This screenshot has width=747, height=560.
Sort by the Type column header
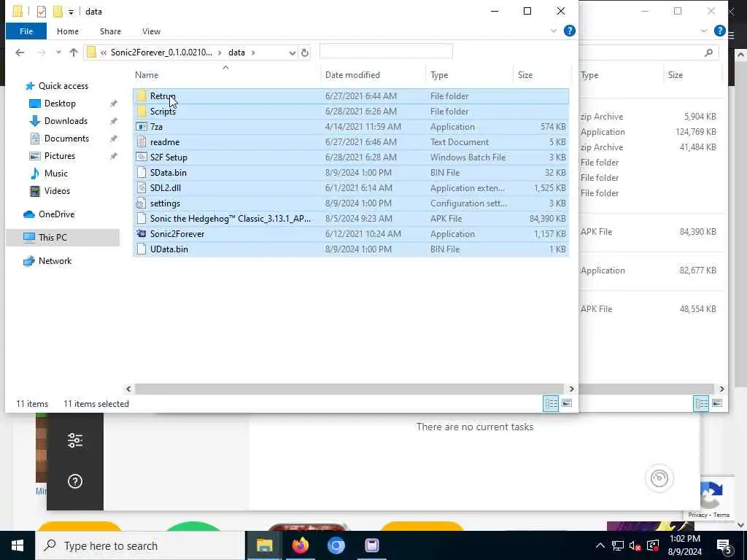point(438,75)
